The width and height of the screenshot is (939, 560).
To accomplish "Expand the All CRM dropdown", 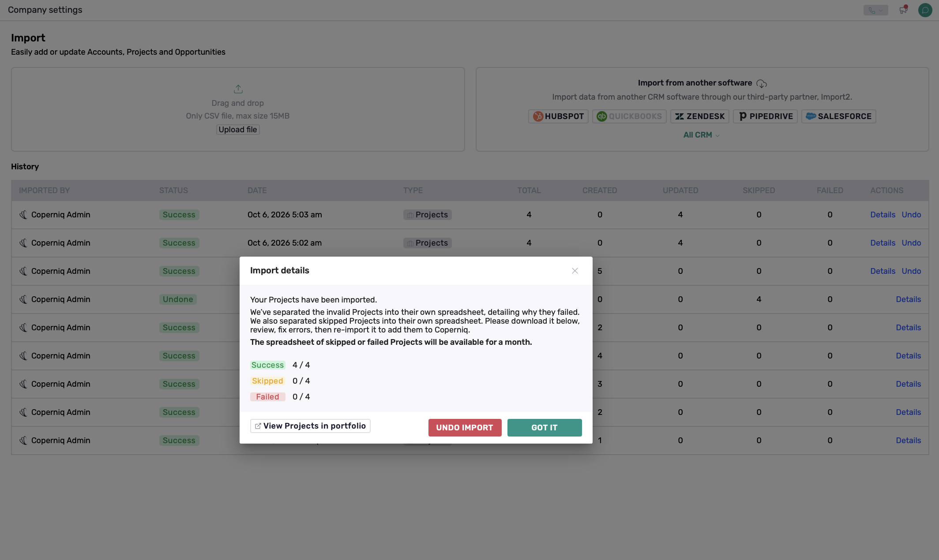I will pyautogui.click(x=702, y=135).
